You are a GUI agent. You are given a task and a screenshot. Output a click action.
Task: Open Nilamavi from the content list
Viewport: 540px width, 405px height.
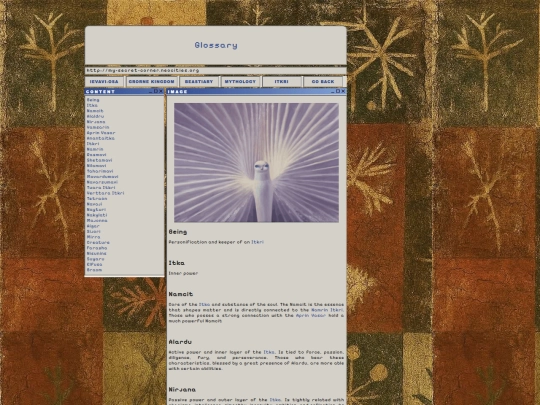[x=96, y=166]
